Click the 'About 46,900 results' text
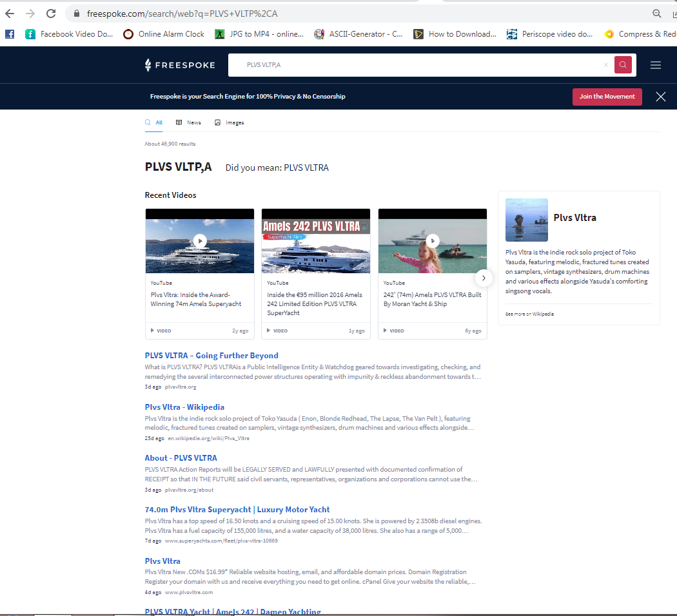 tap(170, 144)
